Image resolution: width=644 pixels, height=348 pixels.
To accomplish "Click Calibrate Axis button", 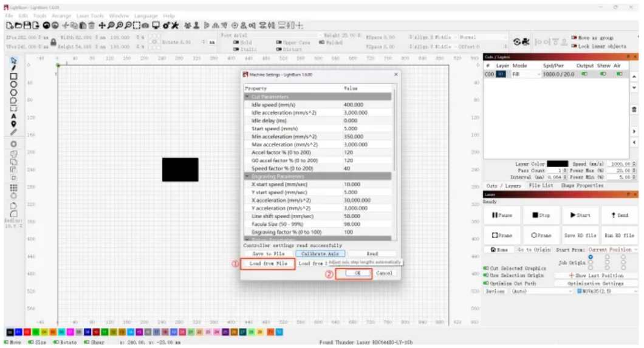I will pos(320,254).
